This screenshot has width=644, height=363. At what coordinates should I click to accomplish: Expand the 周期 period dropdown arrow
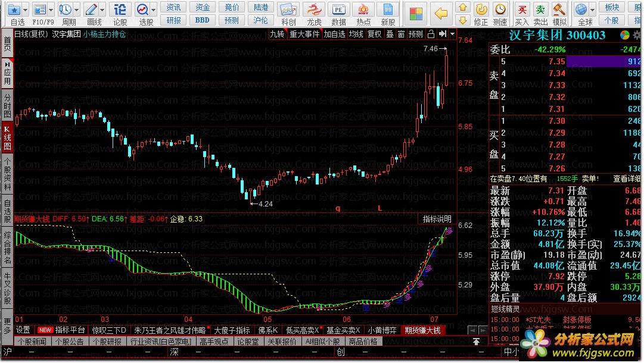tap(76, 10)
